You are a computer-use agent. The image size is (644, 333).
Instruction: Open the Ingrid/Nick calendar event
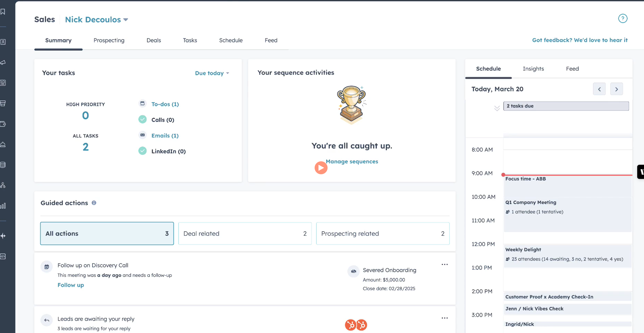[568, 324]
